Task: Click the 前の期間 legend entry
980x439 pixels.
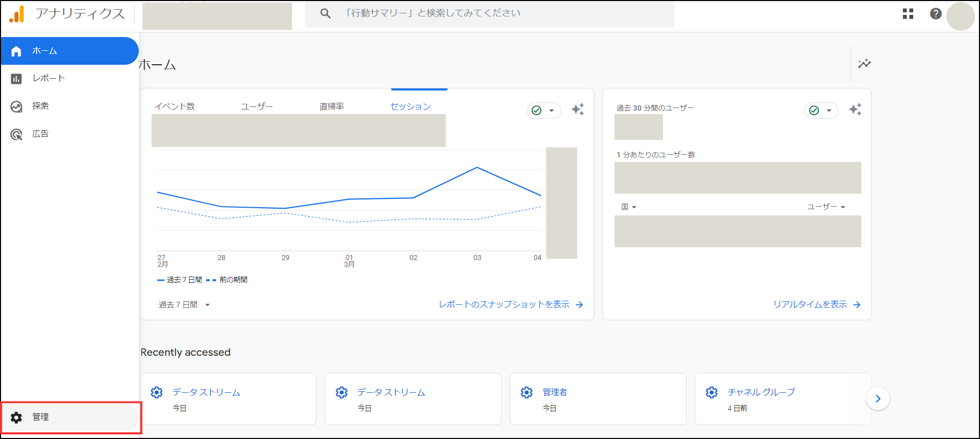Action: 227,280
